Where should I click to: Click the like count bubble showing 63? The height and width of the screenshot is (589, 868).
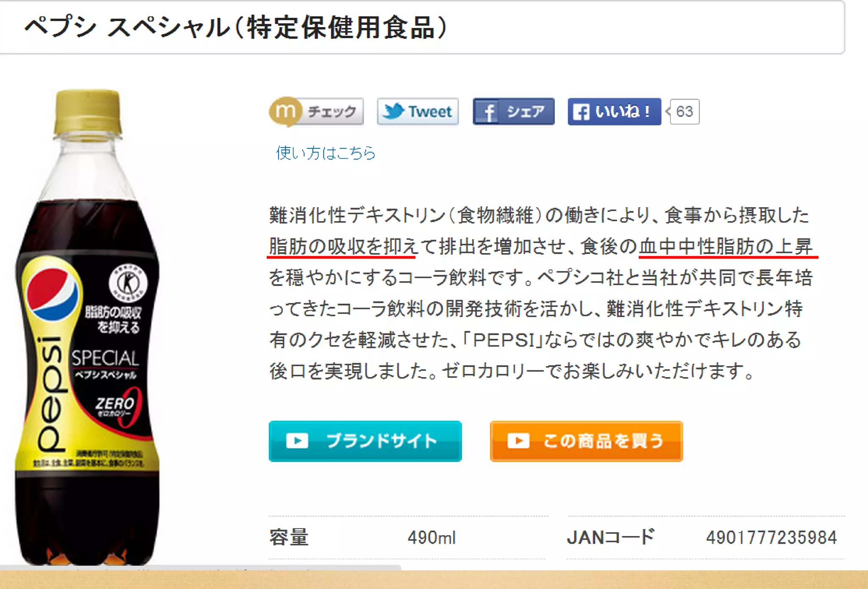click(x=684, y=112)
